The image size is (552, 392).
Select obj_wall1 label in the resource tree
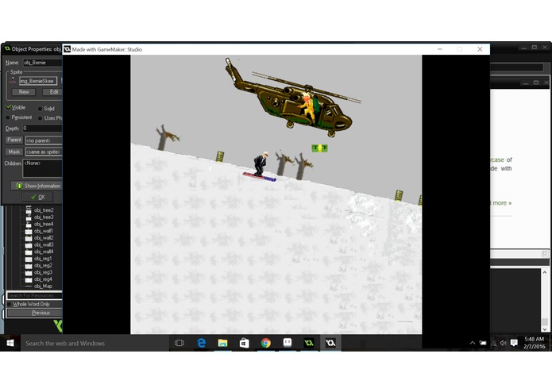pyautogui.click(x=44, y=231)
